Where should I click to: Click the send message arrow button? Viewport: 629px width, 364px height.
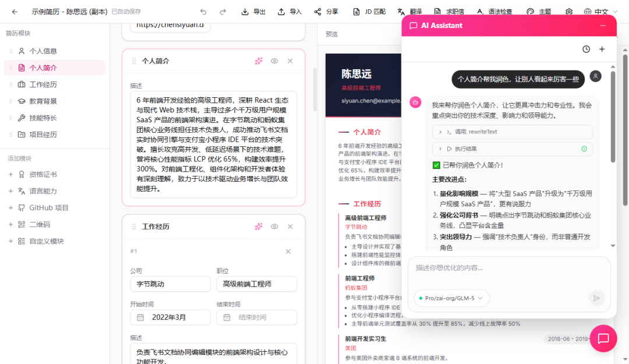596,298
